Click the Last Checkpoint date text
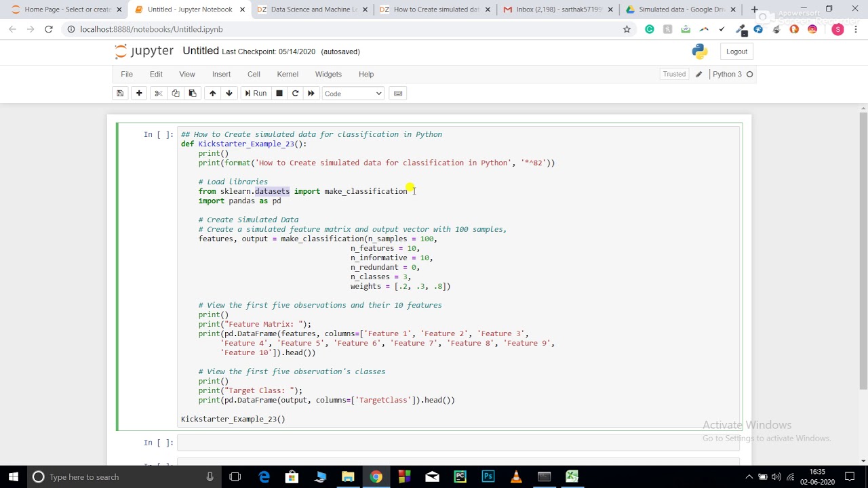Viewport: 868px width, 488px height. 269,52
